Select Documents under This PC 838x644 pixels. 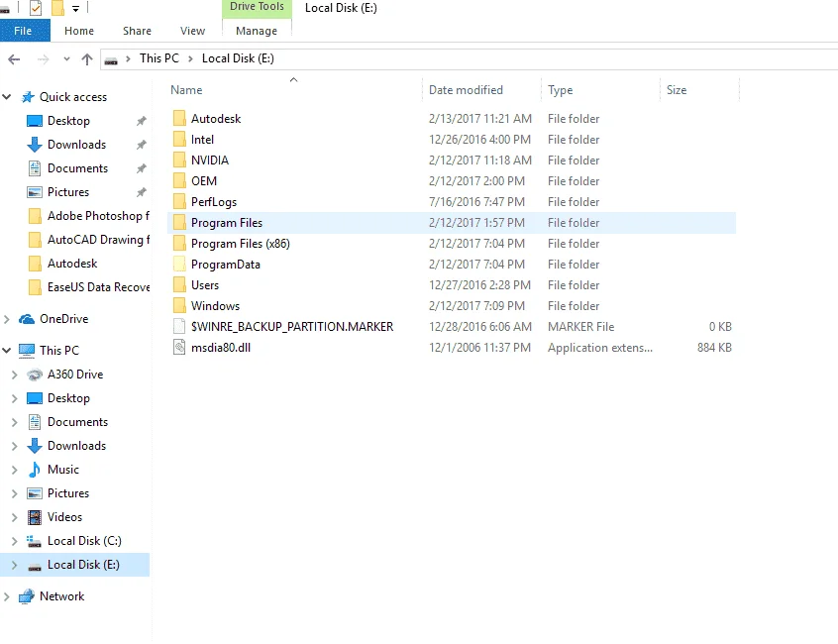coord(77,422)
